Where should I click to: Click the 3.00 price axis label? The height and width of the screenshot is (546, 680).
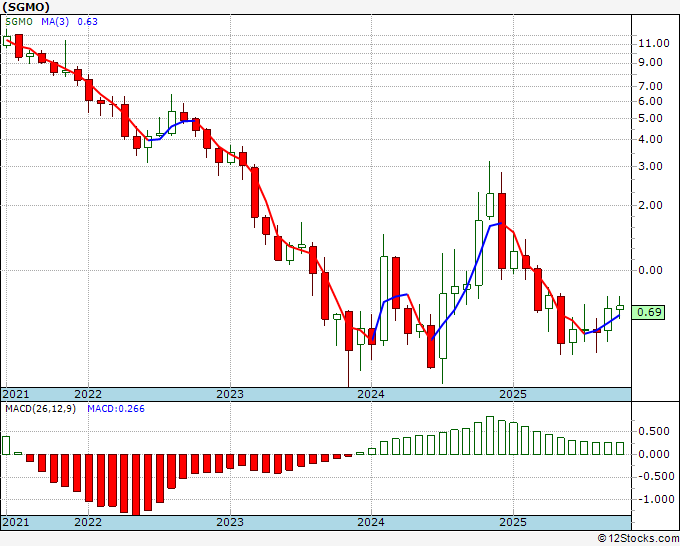650,167
